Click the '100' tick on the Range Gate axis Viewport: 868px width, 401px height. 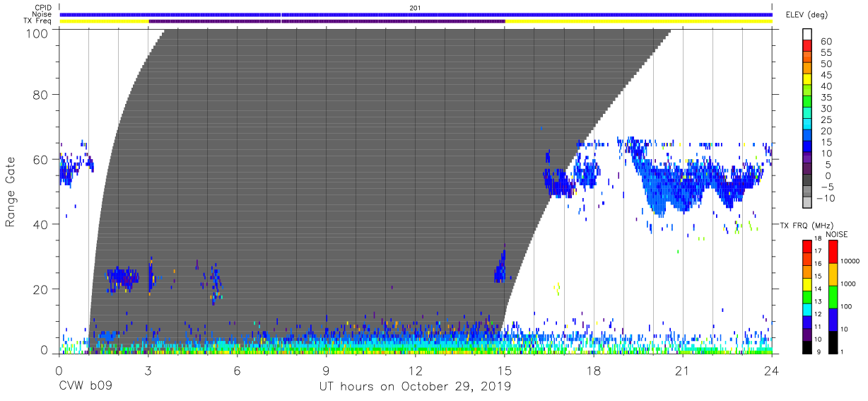click(x=38, y=33)
